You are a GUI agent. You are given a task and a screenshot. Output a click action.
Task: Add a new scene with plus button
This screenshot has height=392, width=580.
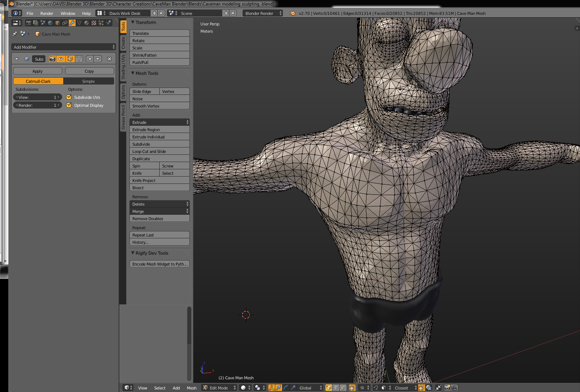coord(226,13)
